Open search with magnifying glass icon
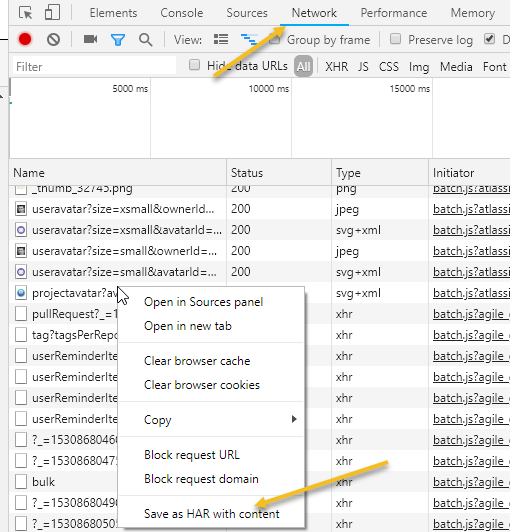 [145, 40]
